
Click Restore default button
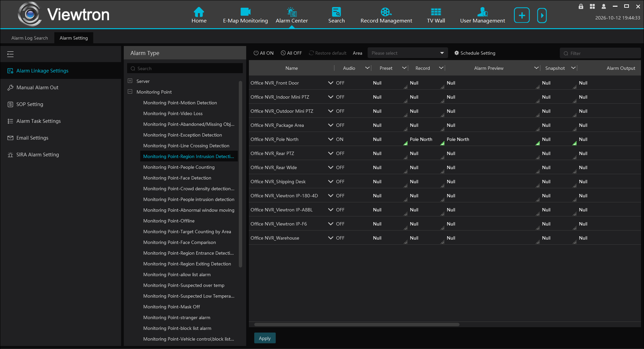pyautogui.click(x=328, y=53)
